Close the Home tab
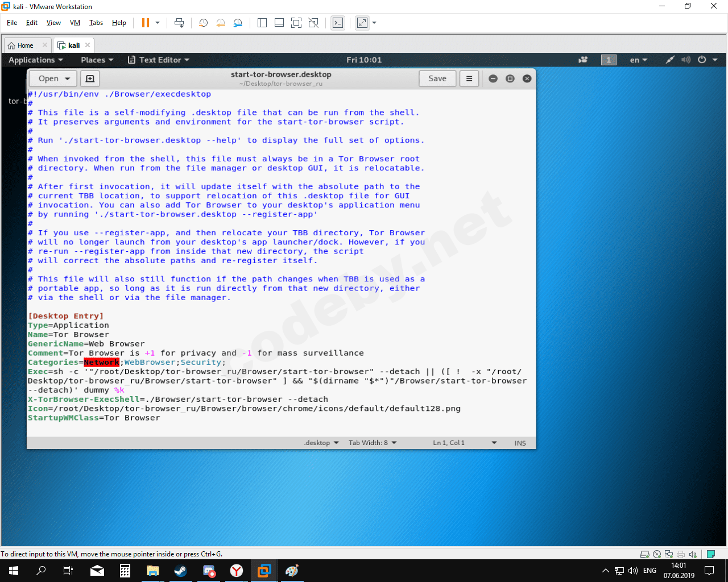This screenshot has width=728, height=582. tap(45, 45)
